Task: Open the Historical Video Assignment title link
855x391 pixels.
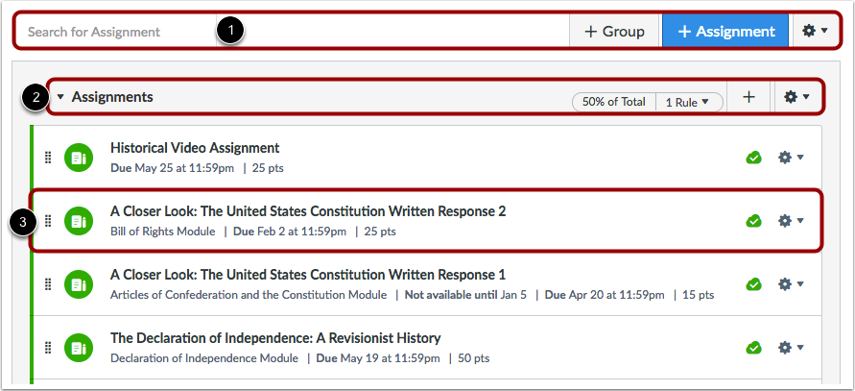Action: tap(195, 148)
